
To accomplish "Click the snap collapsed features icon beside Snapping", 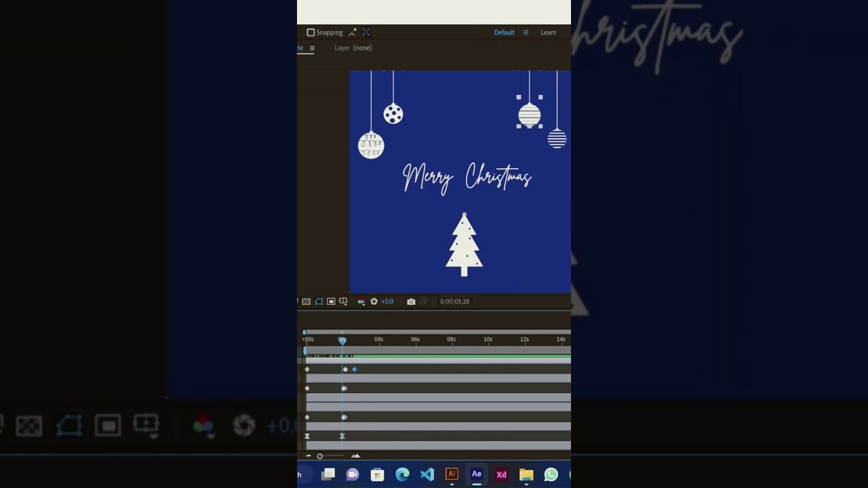I will click(x=366, y=32).
